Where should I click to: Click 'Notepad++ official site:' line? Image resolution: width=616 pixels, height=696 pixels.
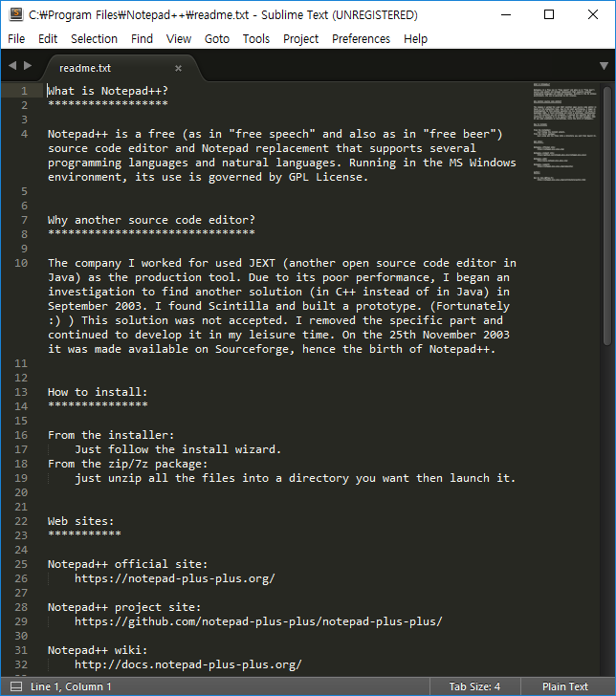pyautogui.click(x=128, y=564)
